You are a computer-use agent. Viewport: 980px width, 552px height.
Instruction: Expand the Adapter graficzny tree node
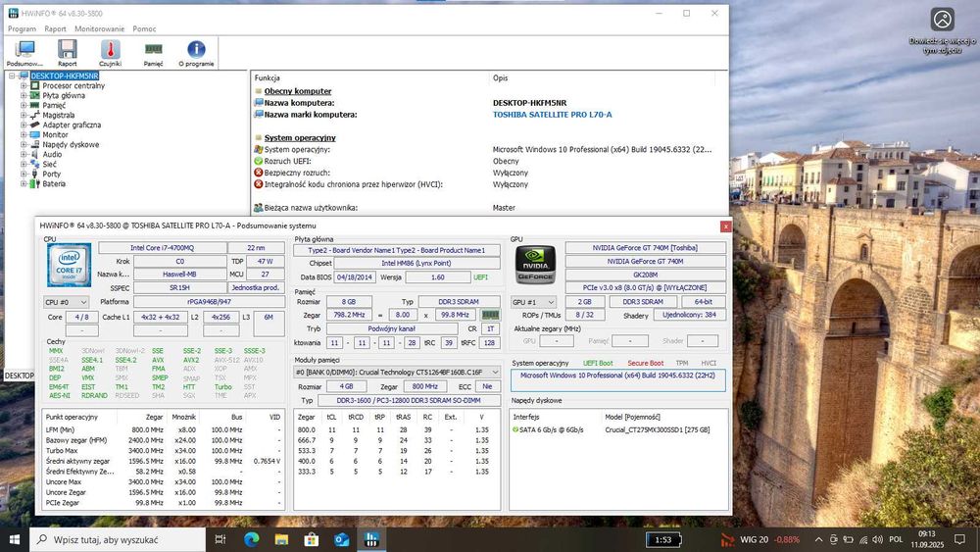coord(24,125)
